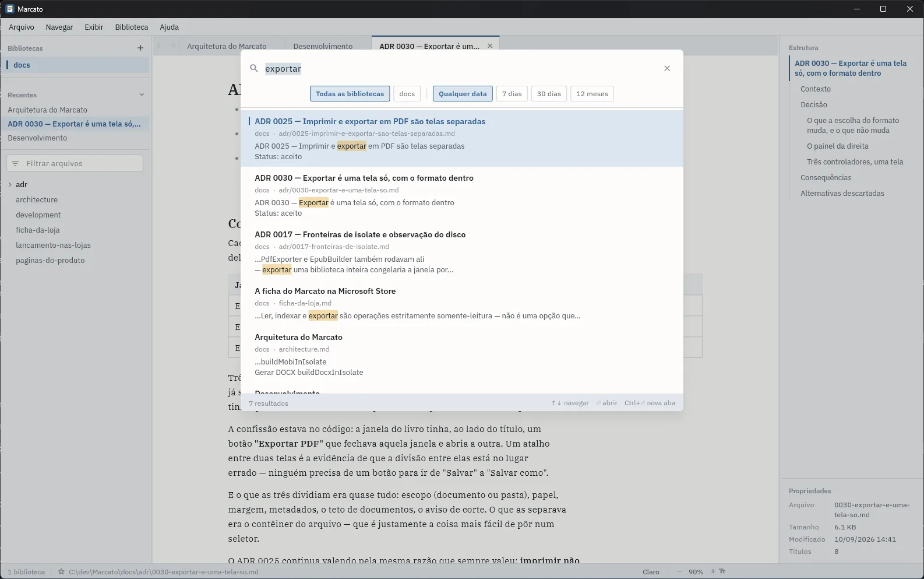Screen dimensions: 924x579
Task: Open the ADR 0025 search result
Action: pos(461,139)
